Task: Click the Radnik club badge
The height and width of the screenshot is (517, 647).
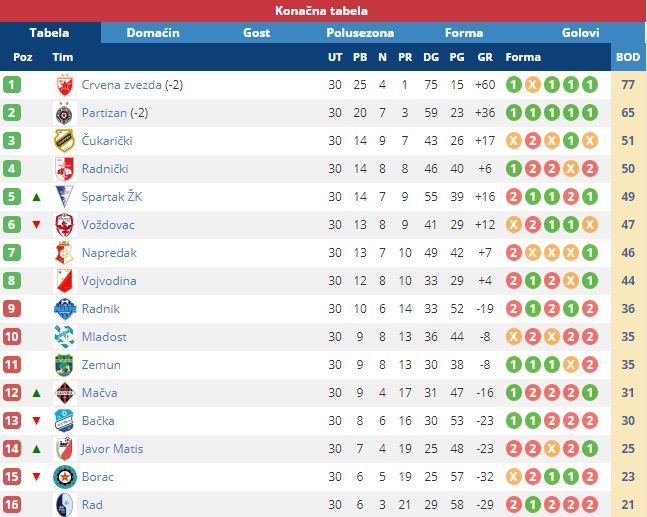Action: point(65,309)
